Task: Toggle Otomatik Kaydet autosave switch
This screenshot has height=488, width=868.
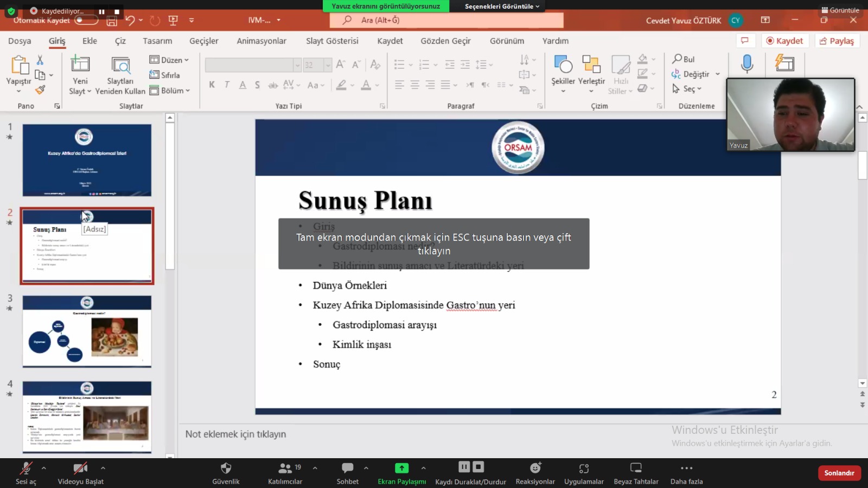Action: 86,20
